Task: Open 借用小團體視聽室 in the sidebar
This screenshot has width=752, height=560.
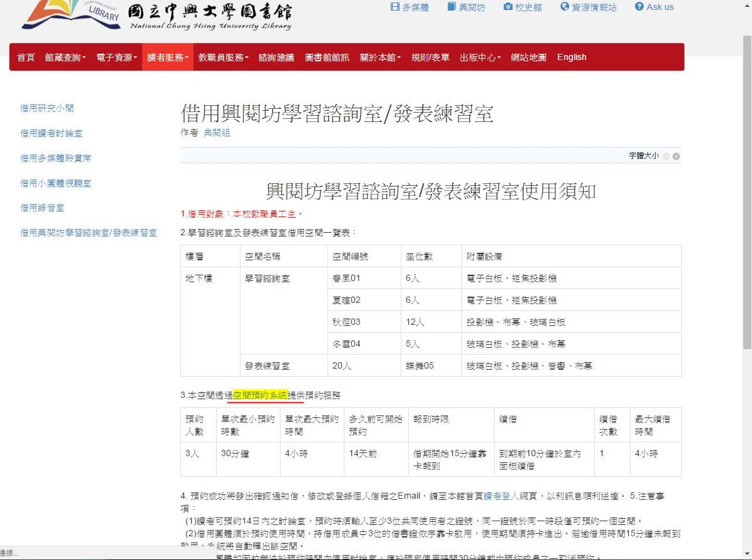Action: click(x=56, y=183)
